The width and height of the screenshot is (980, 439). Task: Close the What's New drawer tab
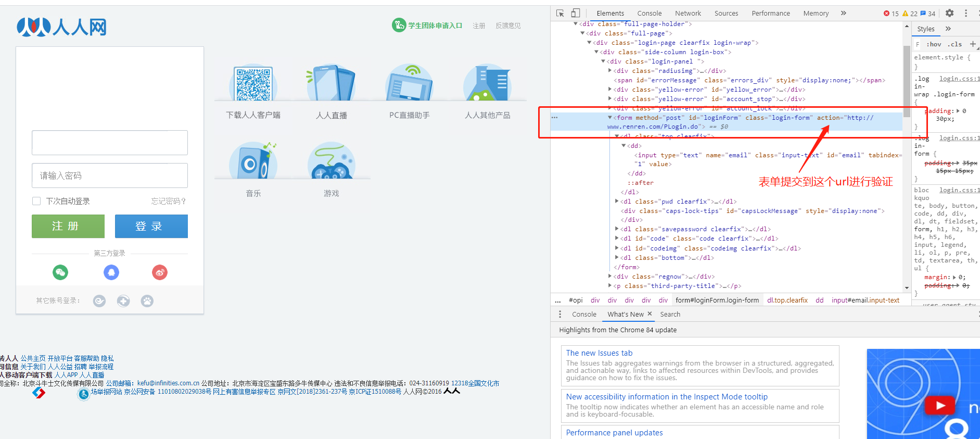point(650,314)
